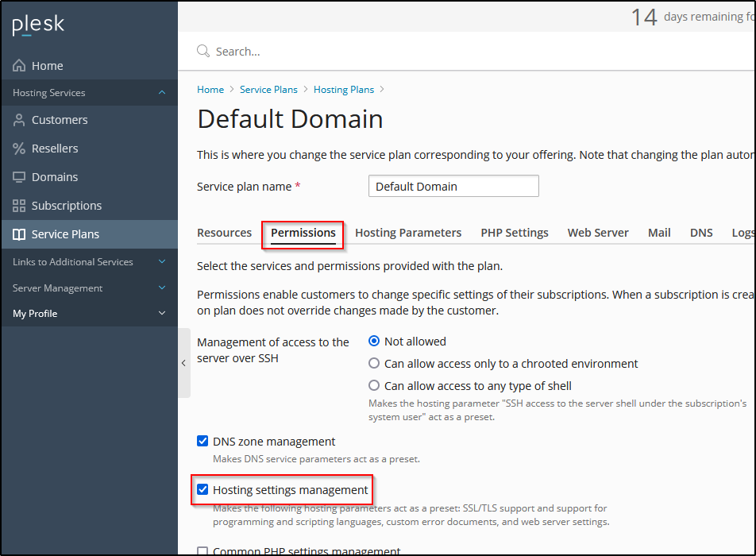The width and height of the screenshot is (756, 556).
Task: Open the PHP Settings tab
Action: tap(515, 233)
